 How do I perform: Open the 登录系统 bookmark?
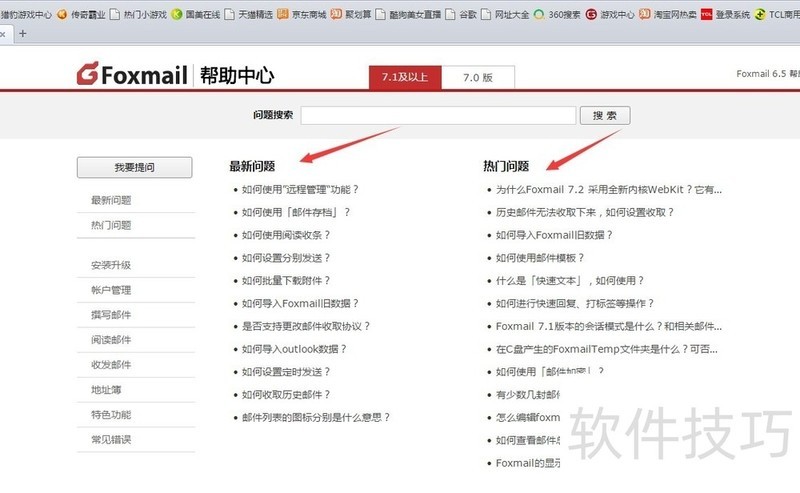[726, 14]
